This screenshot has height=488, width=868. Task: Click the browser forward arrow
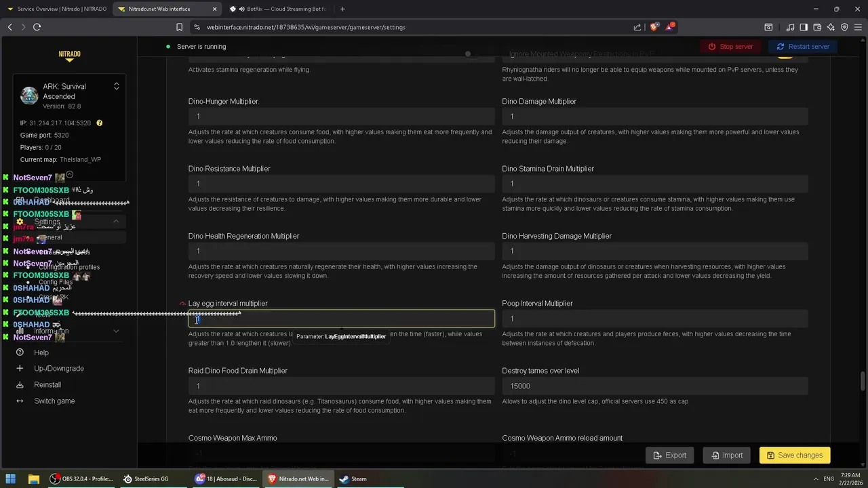point(23,27)
